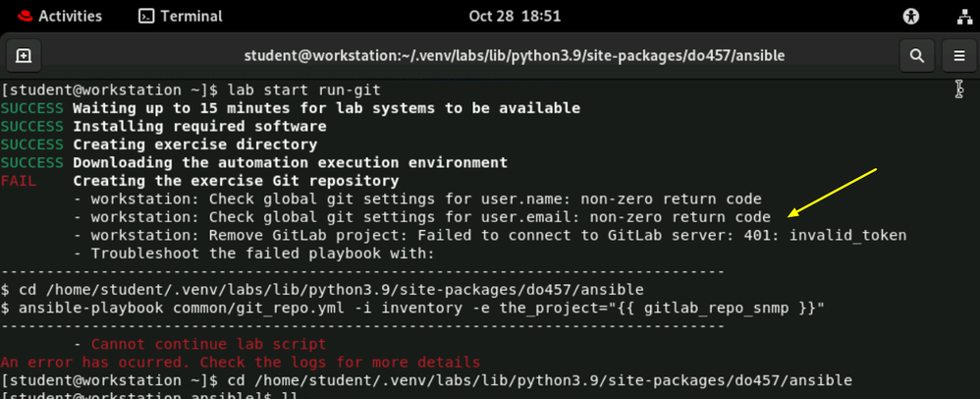
Task: Click the red 'Cannot continue lab script' text
Action: click(208, 344)
